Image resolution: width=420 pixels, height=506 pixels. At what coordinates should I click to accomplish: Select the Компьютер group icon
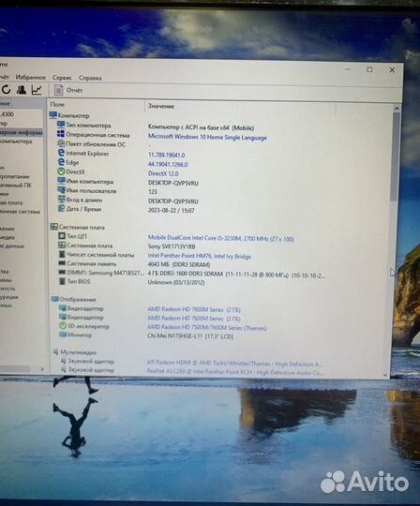(52, 115)
